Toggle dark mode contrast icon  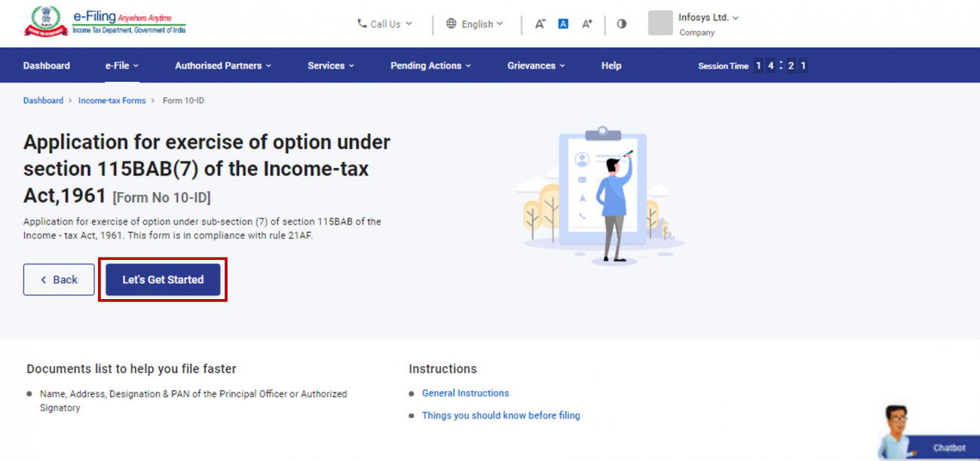pyautogui.click(x=620, y=23)
